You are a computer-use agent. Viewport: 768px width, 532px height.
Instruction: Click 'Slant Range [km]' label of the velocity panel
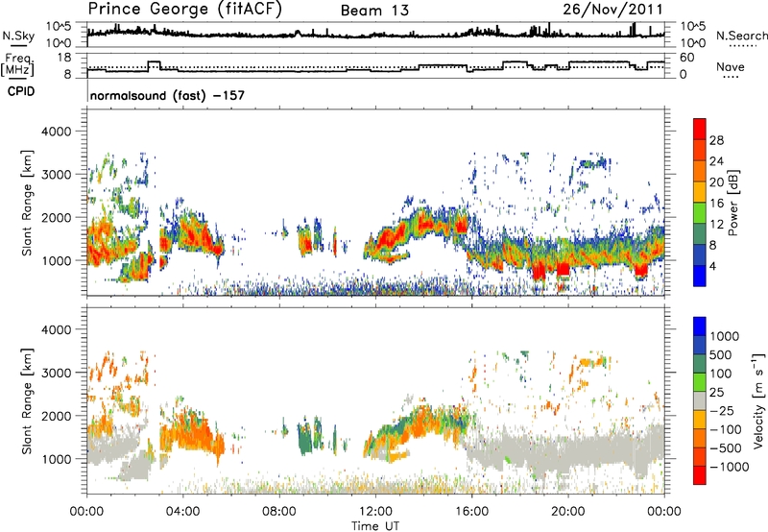[27, 400]
